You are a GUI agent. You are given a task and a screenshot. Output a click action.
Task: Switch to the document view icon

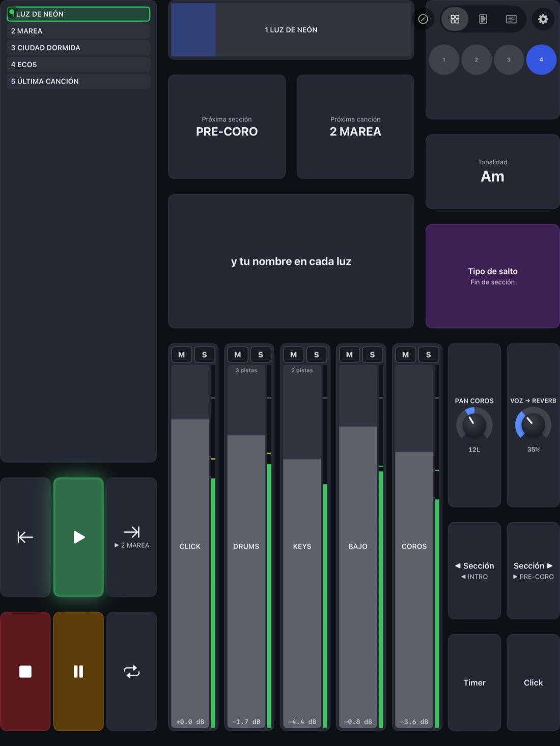pos(483,19)
